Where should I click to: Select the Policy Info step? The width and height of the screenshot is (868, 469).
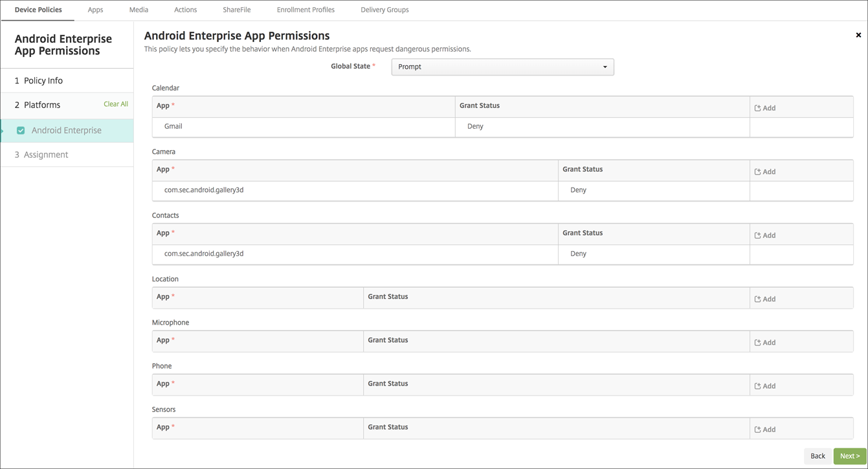[43, 81]
